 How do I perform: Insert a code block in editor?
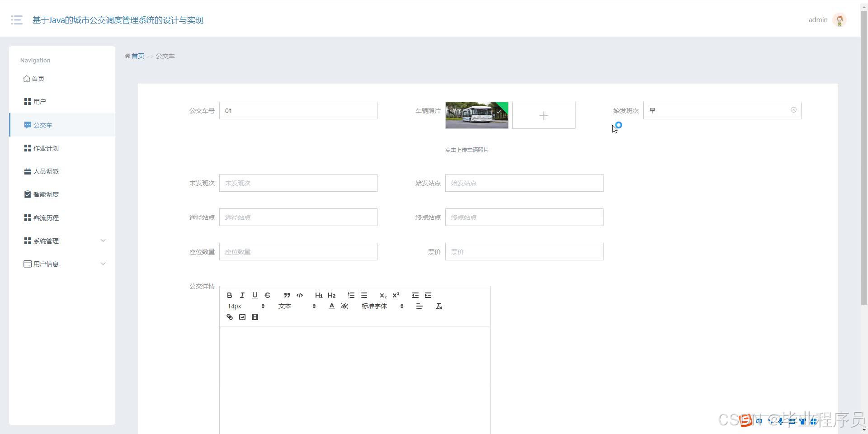pos(299,295)
